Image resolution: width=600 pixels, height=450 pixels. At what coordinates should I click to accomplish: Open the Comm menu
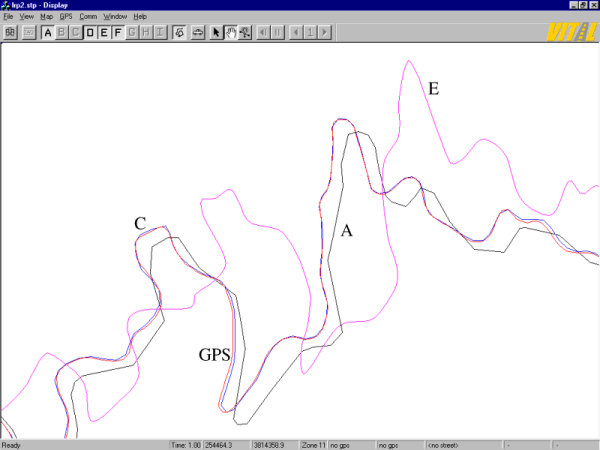[89, 17]
